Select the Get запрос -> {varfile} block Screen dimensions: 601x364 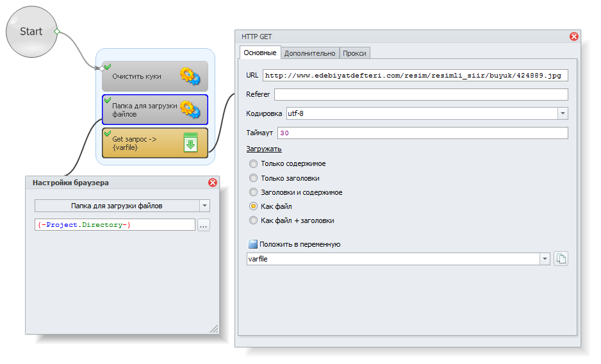[155, 143]
